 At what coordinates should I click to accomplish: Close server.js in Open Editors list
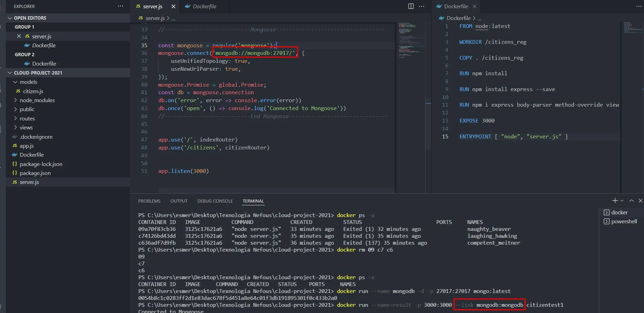pos(19,36)
